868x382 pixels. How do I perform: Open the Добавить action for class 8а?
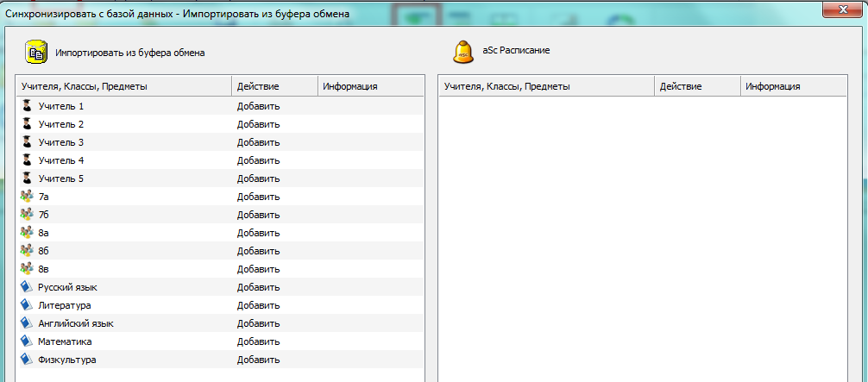(259, 233)
